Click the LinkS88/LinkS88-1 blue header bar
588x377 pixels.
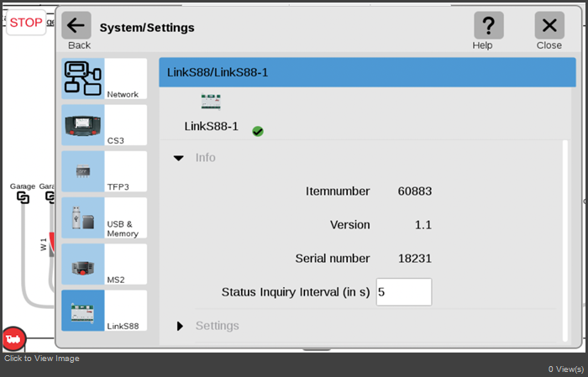(367, 72)
